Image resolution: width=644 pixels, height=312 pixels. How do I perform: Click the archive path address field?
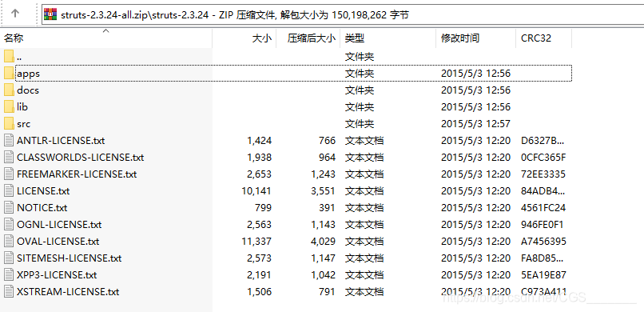342,14
